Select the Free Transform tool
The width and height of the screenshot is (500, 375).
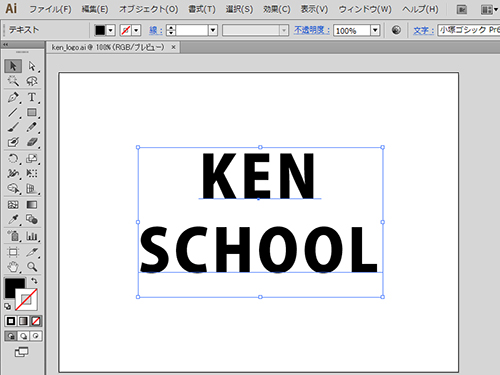(x=32, y=173)
